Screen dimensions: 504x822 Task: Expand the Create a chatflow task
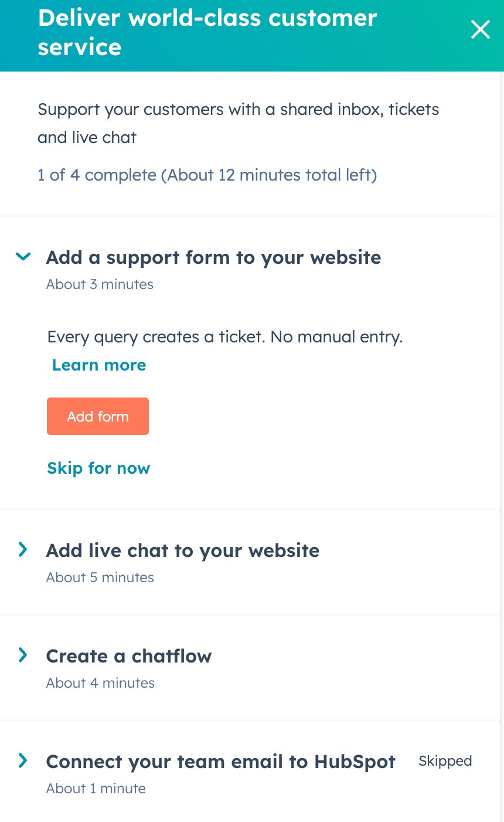pyautogui.click(x=22, y=655)
